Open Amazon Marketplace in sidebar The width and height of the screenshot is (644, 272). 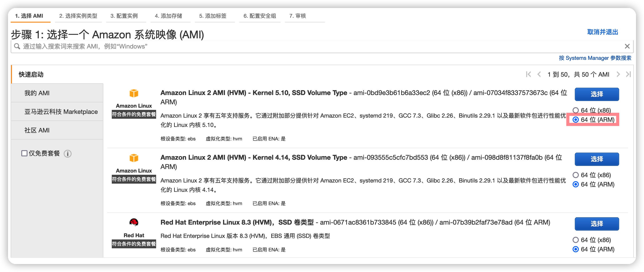click(x=57, y=112)
